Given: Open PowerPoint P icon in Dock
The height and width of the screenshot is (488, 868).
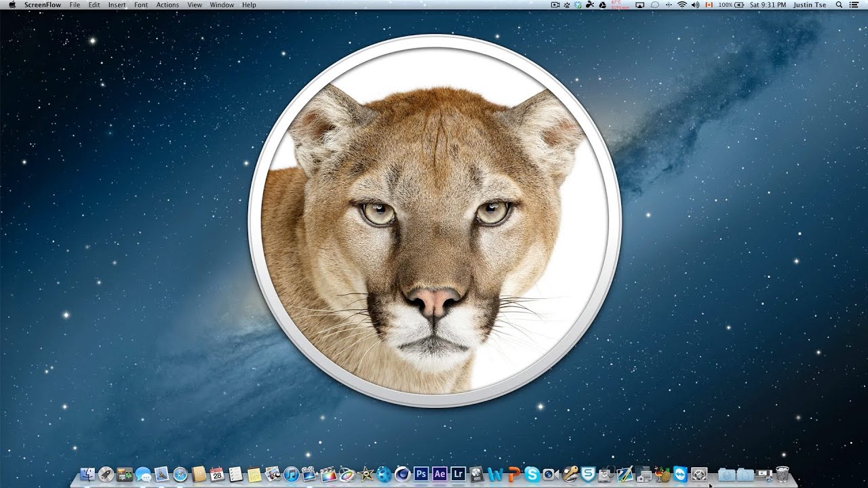Looking at the screenshot, I should coord(513,474).
